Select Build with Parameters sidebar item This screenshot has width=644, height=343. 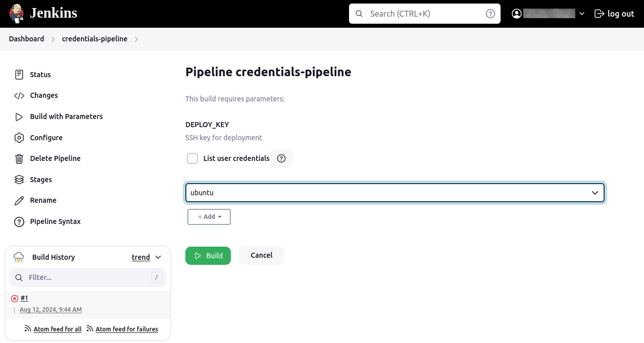[66, 117]
